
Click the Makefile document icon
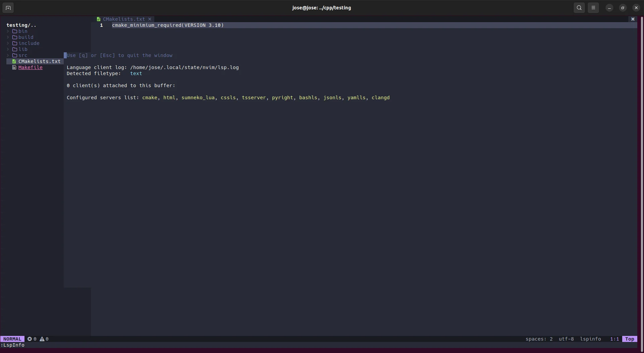tap(14, 67)
